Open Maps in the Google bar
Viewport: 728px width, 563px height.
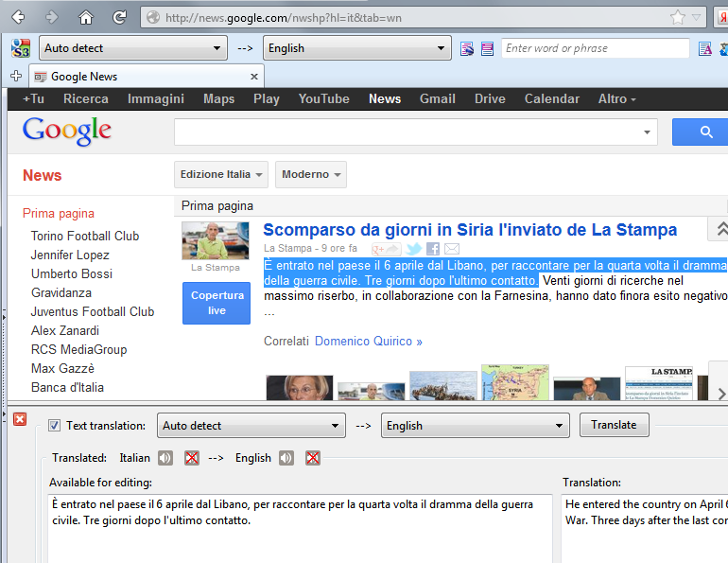point(218,99)
